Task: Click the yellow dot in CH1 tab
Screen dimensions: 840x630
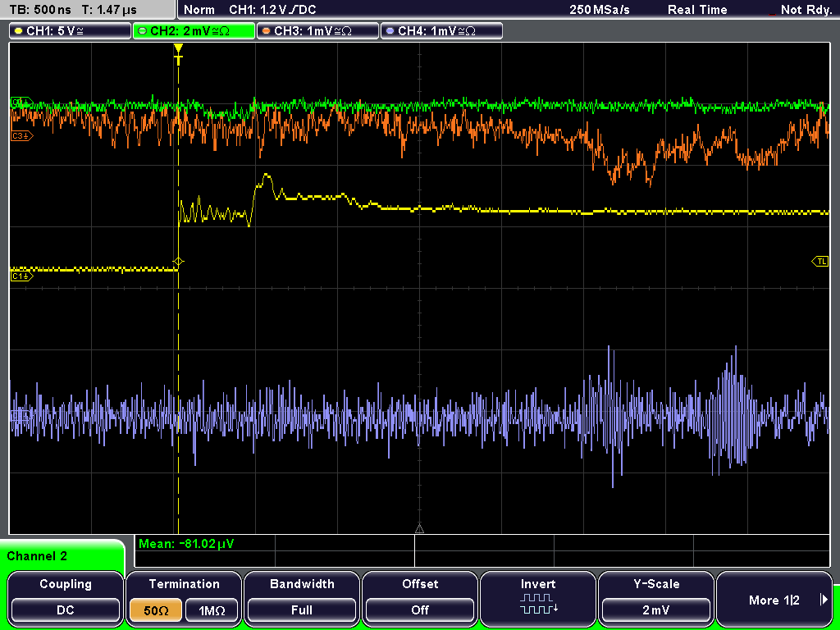Action: pyautogui.click(x=18, y=31)
